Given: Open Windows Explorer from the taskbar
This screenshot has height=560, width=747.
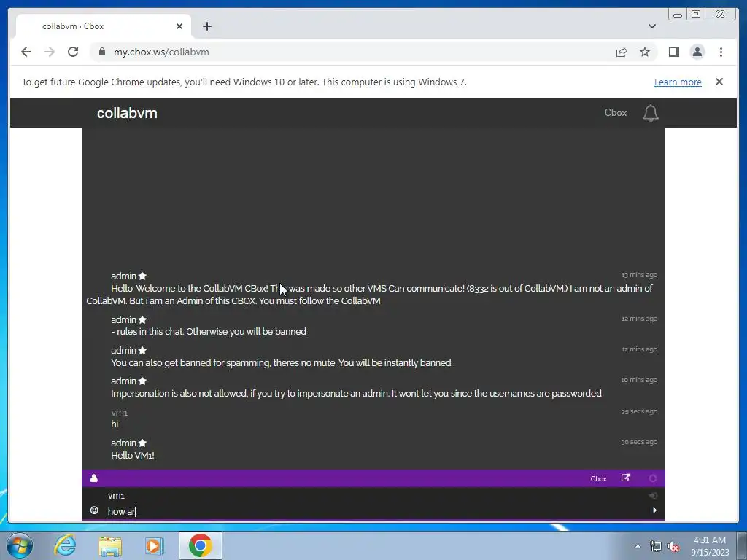Looking at the screenshot, I should tap(110, 545).
